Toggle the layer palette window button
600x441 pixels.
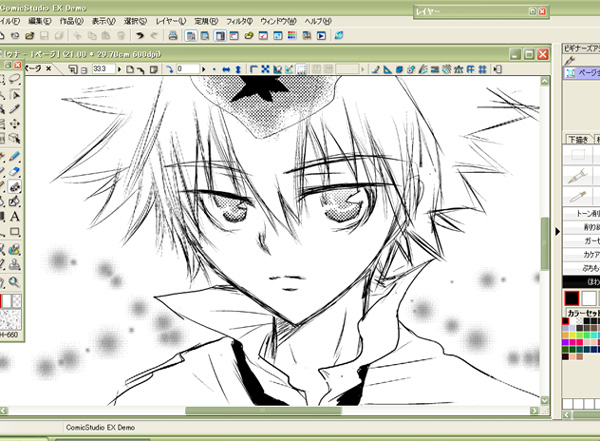coord(205,36)
